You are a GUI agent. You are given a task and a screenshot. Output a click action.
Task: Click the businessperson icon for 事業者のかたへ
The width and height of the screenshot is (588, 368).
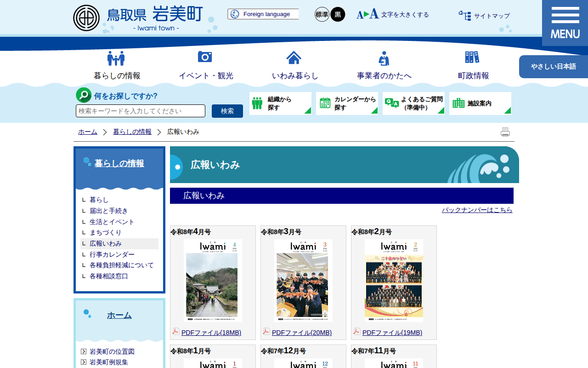[x=384, y=58]
